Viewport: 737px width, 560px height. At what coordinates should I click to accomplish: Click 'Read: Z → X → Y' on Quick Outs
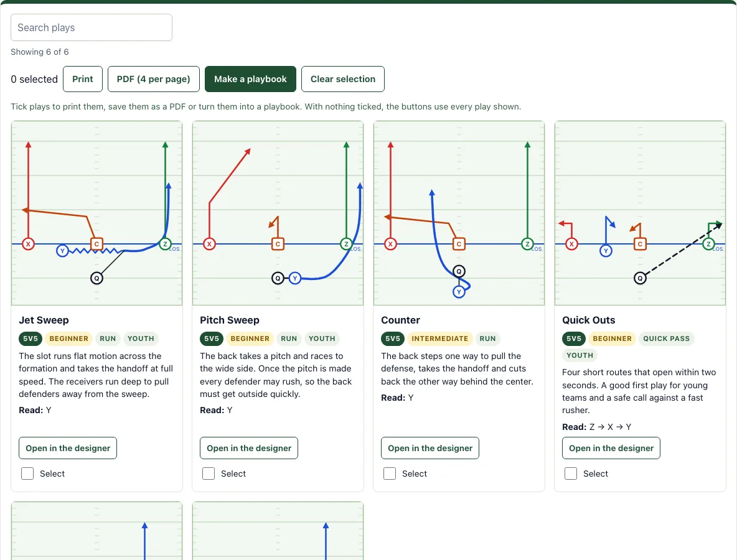[x=596, y=427]
